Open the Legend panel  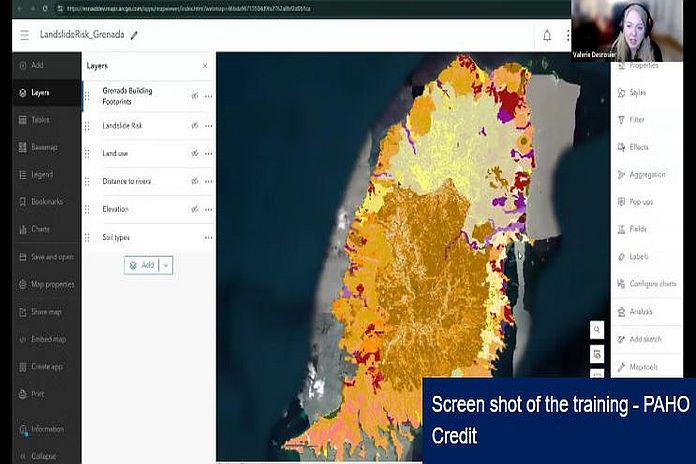[x=38, y=174]
